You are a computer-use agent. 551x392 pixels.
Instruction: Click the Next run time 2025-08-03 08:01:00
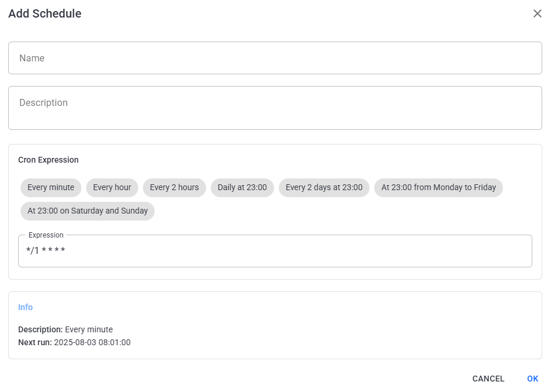pos(93,342)
